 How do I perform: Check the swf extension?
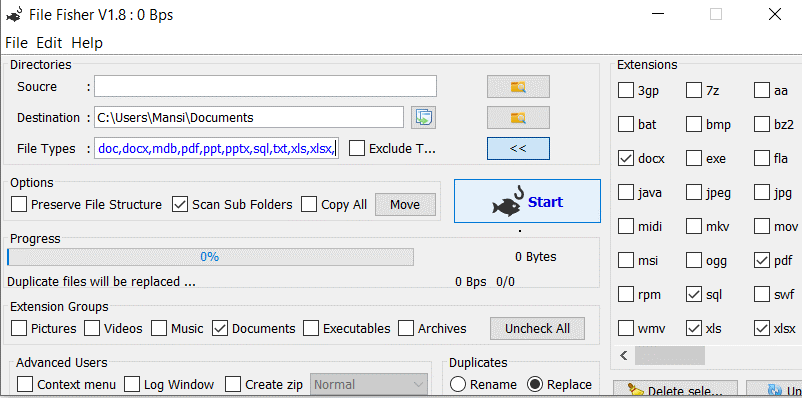tap(762, 294)
